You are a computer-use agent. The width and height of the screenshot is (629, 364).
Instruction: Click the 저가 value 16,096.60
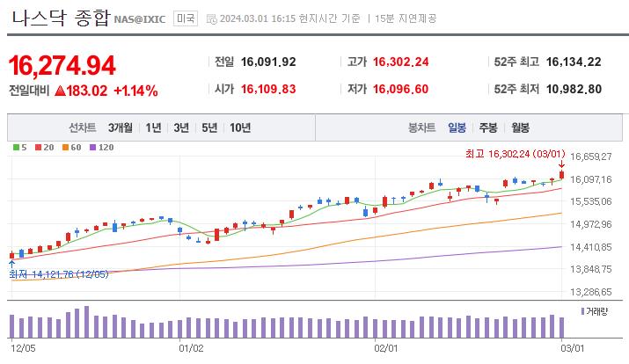tap(401, 89)
